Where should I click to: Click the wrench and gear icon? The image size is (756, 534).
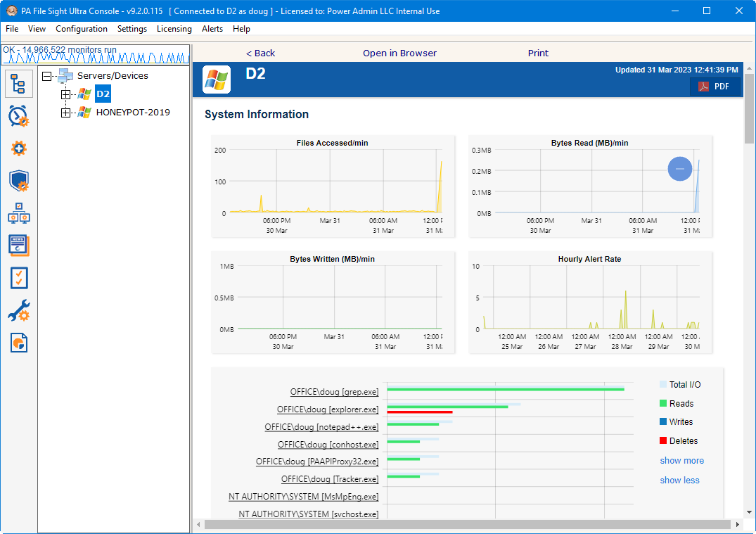point(19,310)
